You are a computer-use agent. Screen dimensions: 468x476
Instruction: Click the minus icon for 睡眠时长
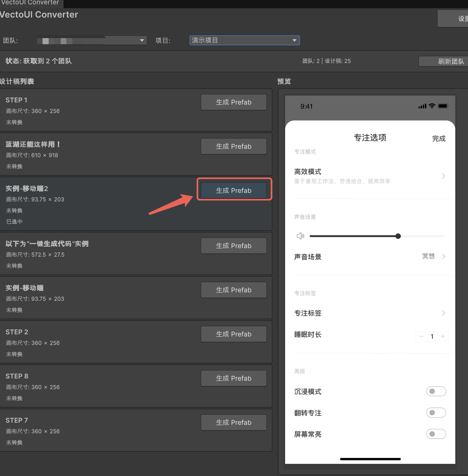point(421,336)
